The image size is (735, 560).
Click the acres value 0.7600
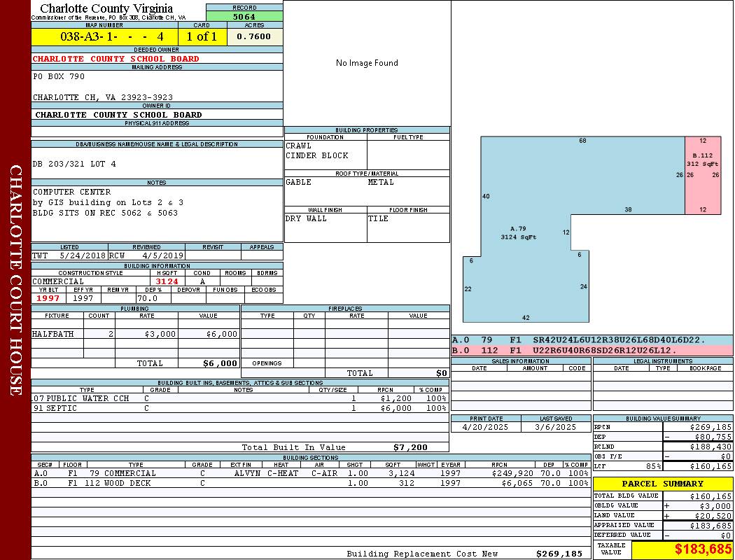point(253,36)
